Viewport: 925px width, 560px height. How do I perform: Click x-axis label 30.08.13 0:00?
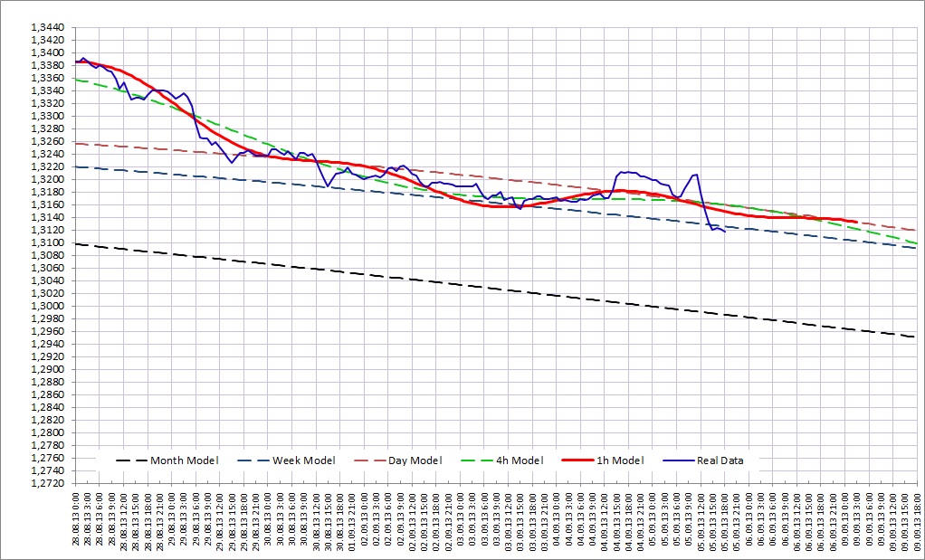point(269,519)
